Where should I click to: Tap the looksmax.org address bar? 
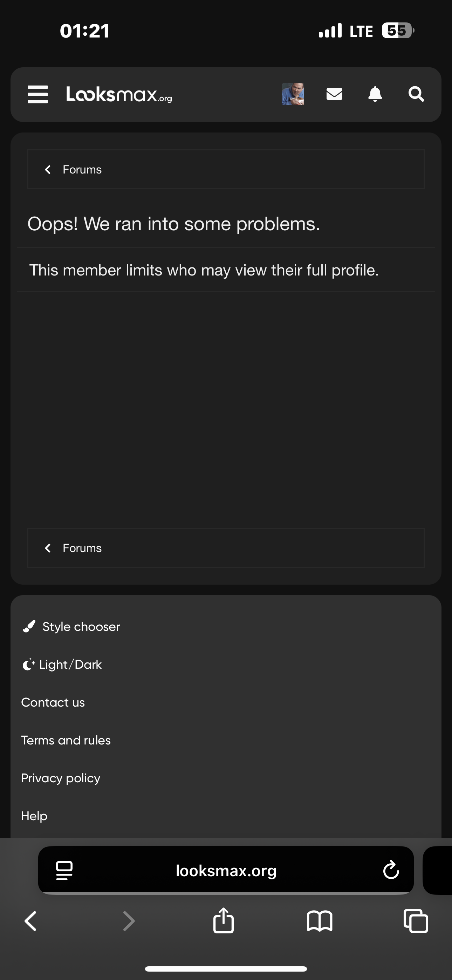click(226, 870)
